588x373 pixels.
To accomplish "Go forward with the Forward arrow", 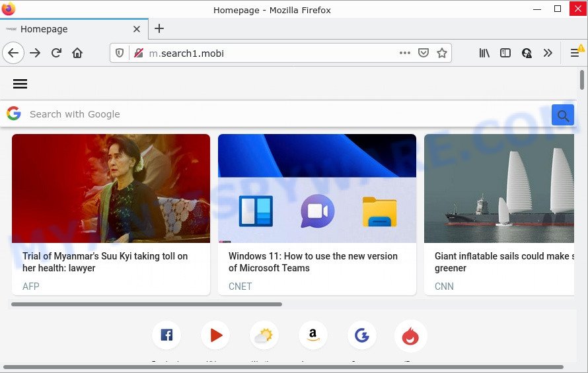I will pyautogui.click(x=35, y=53).
